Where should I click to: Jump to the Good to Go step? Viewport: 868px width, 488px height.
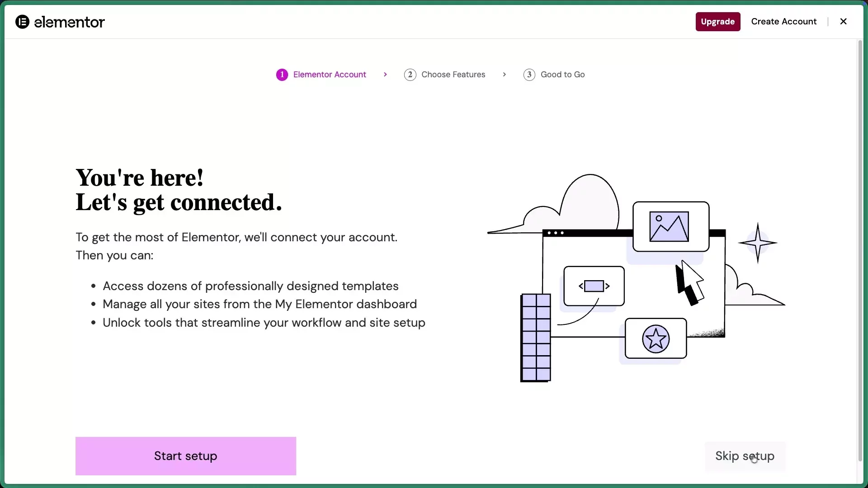point(562,75)
